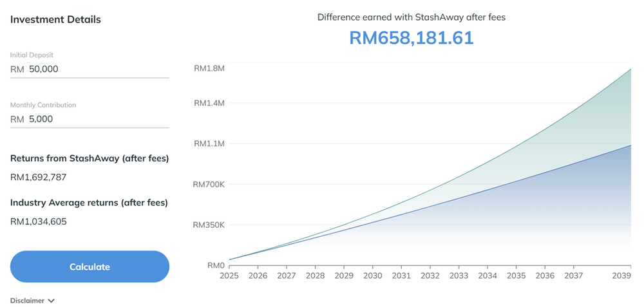Select the RM1.1M y-axis label

click(209, 144)
